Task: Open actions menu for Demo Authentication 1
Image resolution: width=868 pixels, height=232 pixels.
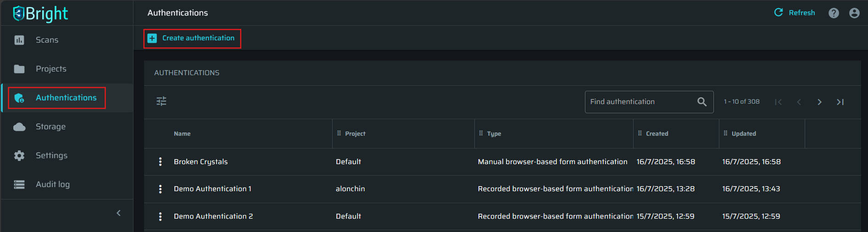Action: [160, 189]
